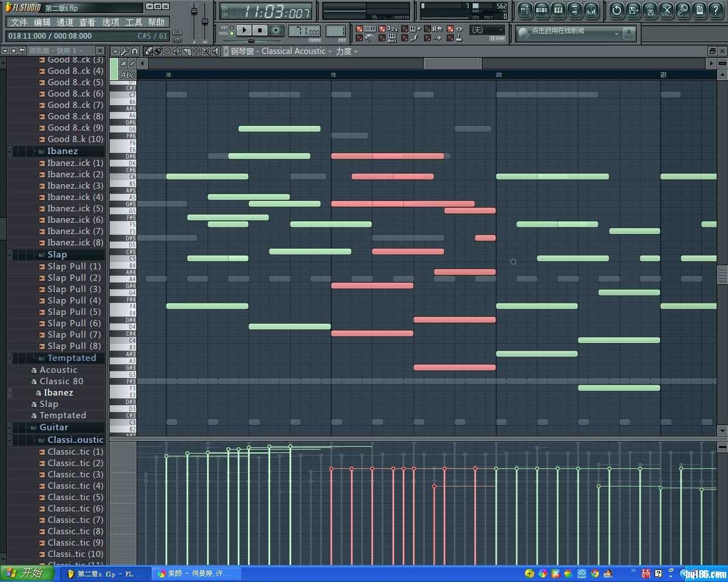Open the Piano Roll window button
The height and width of the screenshot is (582, 728).
[558, 10]
